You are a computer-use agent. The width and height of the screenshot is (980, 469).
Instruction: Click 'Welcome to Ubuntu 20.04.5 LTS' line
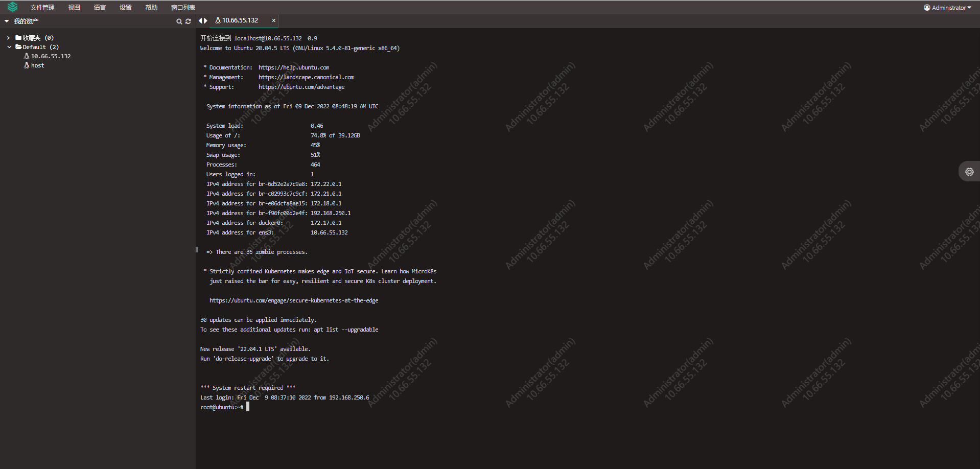(300, 48)
